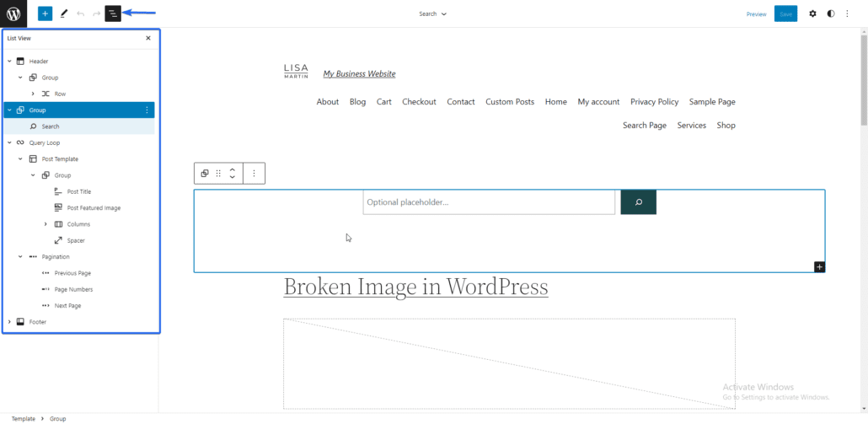868x424 pixels.
Task: Click the WordPress logo button
Action: coord(13,13)
